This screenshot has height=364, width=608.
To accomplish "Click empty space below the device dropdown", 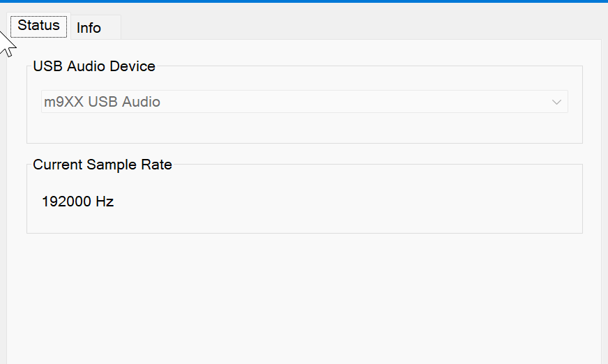I will 304,128.
